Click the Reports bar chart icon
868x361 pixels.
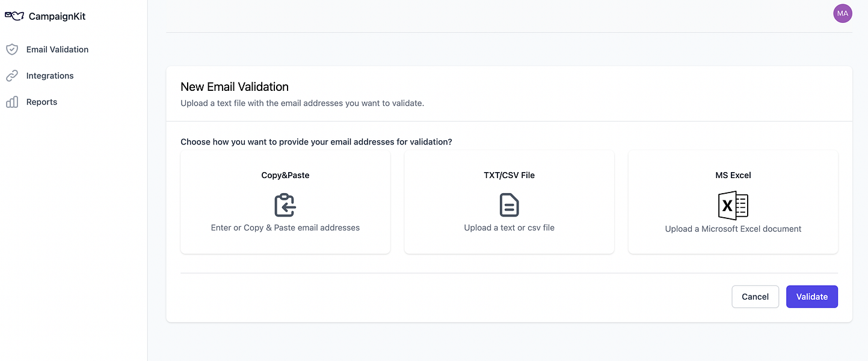(12, 102)
